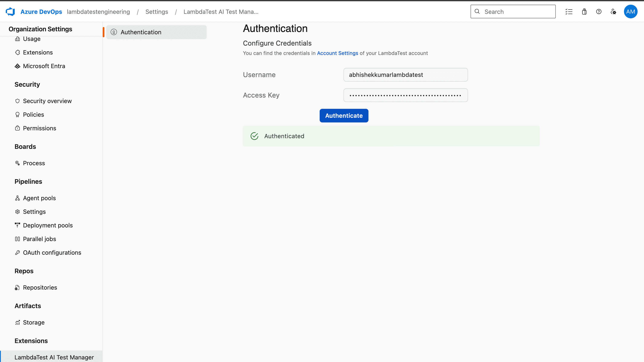
Task: Click the work items checklist icon
Action: pos(569,11)
